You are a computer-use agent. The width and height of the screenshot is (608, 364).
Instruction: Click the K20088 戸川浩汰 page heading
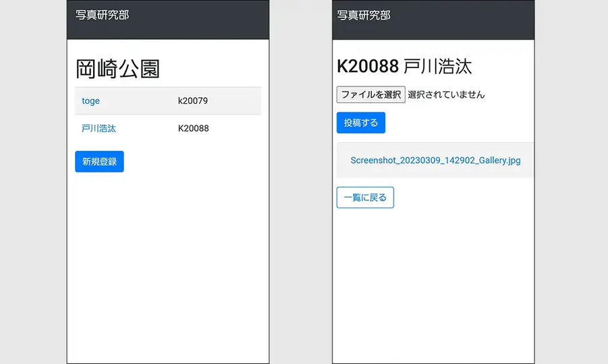click(x=404, y=66)
